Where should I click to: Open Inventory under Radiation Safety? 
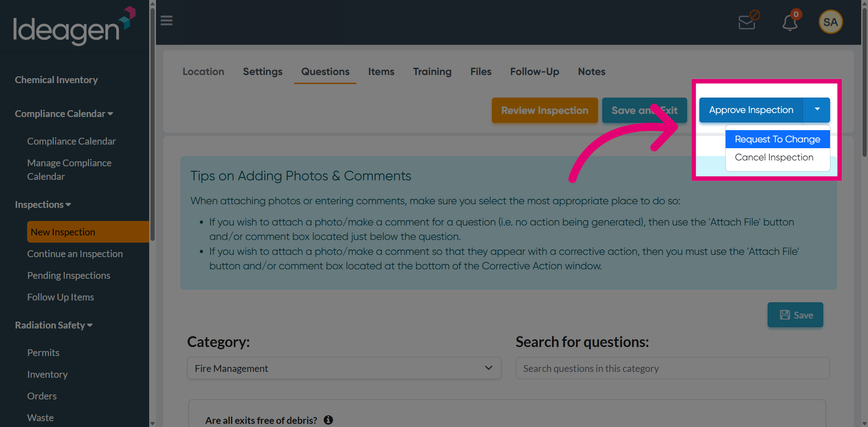[x=47, y=375]
